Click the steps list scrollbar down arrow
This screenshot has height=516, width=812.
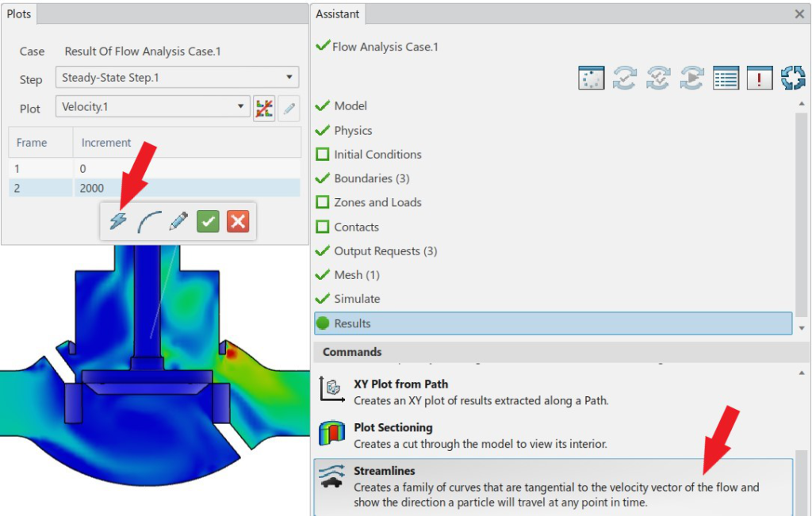pyautogui.click(x=802, y=328)
